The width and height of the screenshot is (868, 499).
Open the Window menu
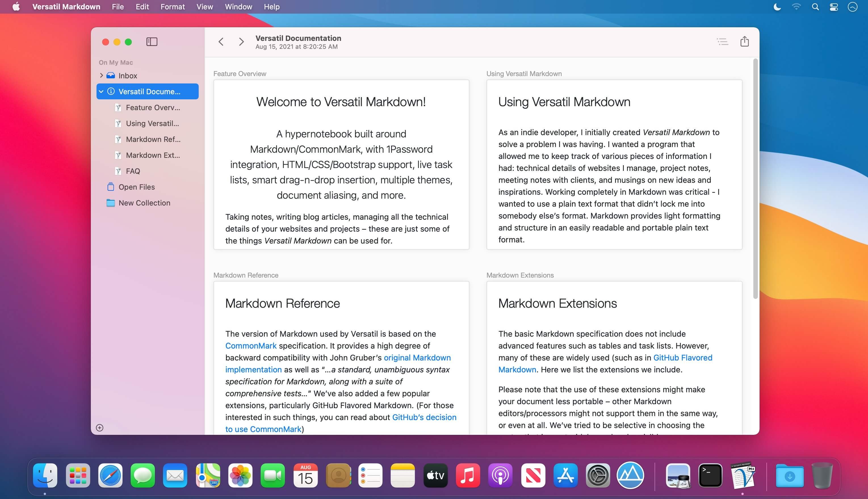point(238,7)
